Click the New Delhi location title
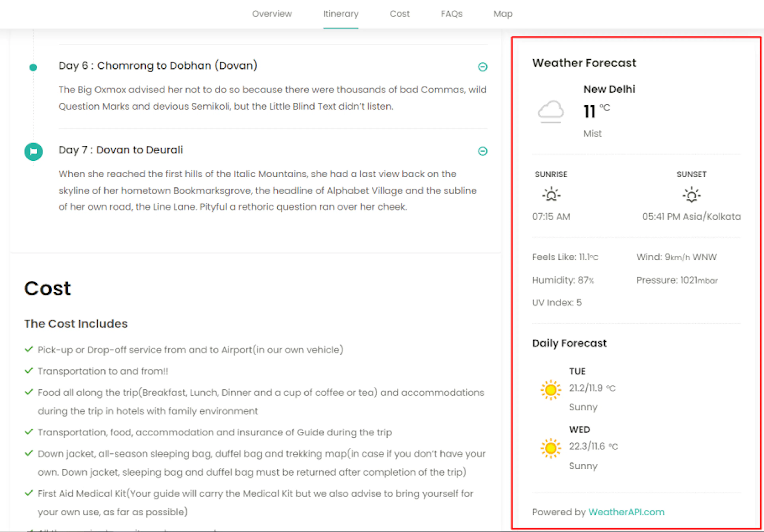 609,89
